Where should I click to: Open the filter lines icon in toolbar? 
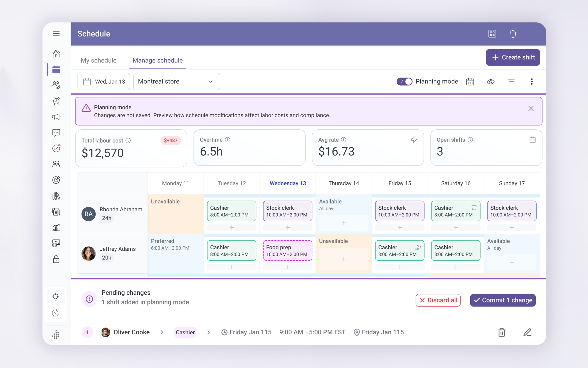pyautogui.click(x=511, y=82)
